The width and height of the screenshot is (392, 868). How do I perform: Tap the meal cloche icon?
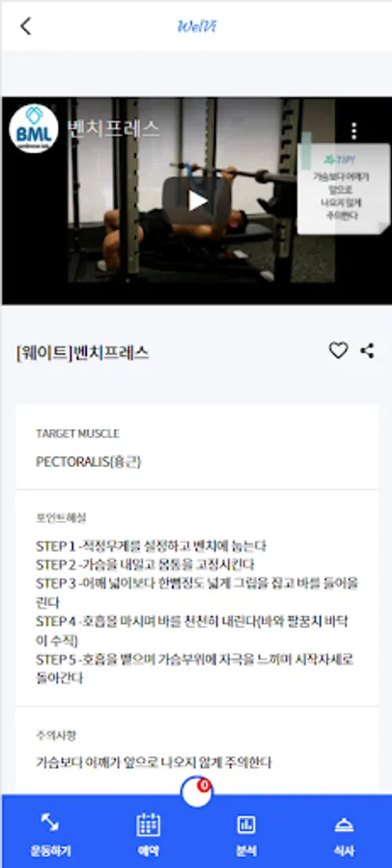(344, 825)
